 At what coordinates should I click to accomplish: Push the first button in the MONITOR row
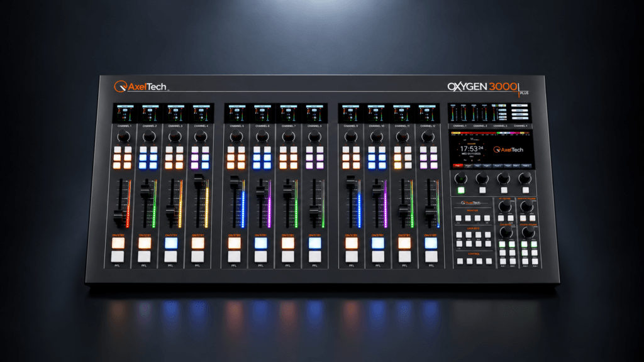[458, 218]
